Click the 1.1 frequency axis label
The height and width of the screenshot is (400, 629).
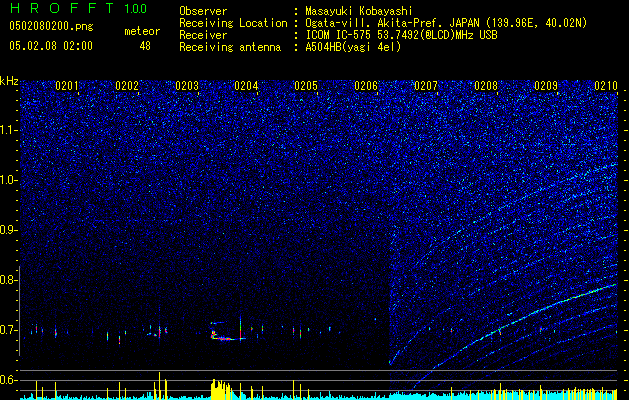[9, 130]
